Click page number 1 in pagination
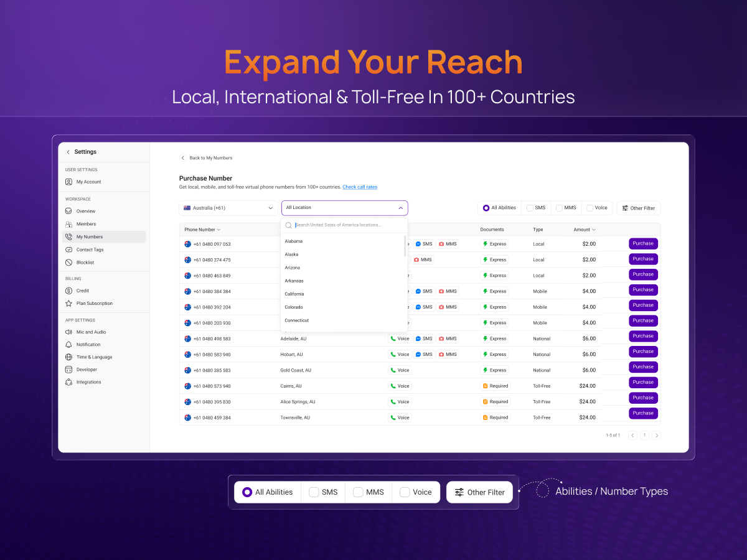 pyautogui.click(x=644, y=436)
